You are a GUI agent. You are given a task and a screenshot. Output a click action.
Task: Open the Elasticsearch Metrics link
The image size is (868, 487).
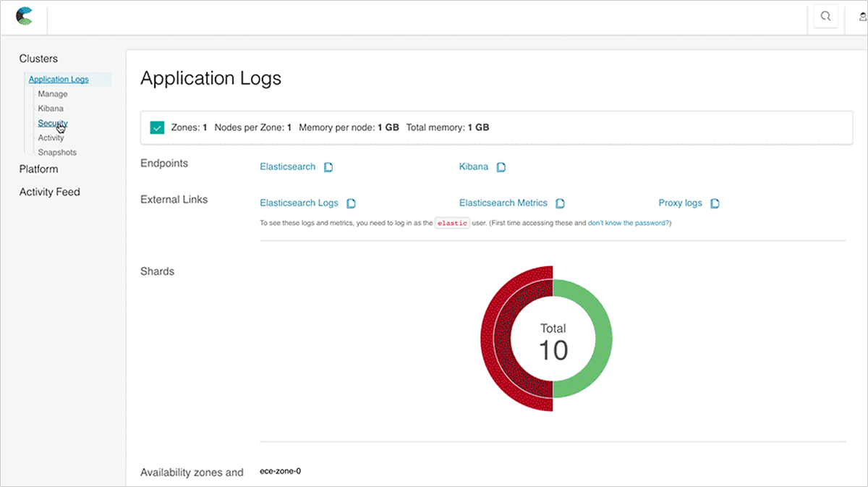pos(503,203)
